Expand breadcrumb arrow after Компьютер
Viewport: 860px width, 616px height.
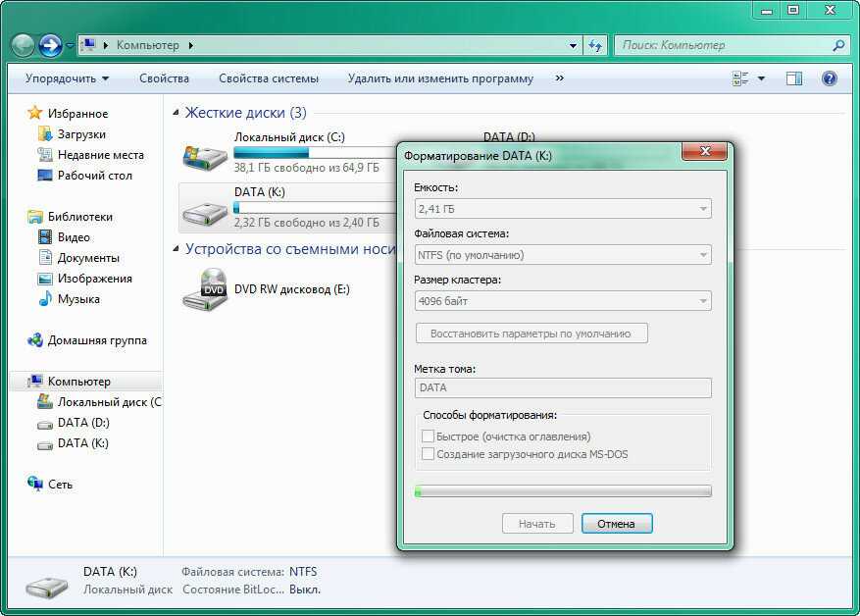tap(190, 45)
